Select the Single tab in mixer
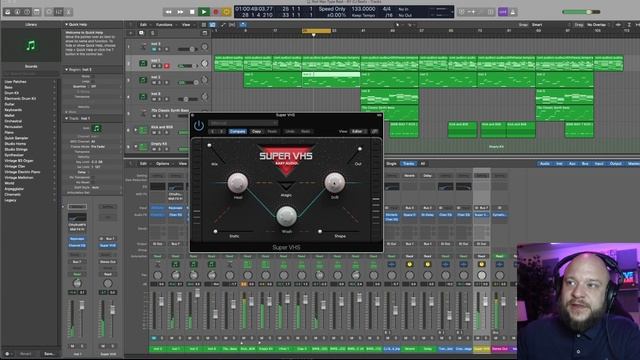This screenshot has width=640, height=360. pyautogui.click(x=391, y=164)
